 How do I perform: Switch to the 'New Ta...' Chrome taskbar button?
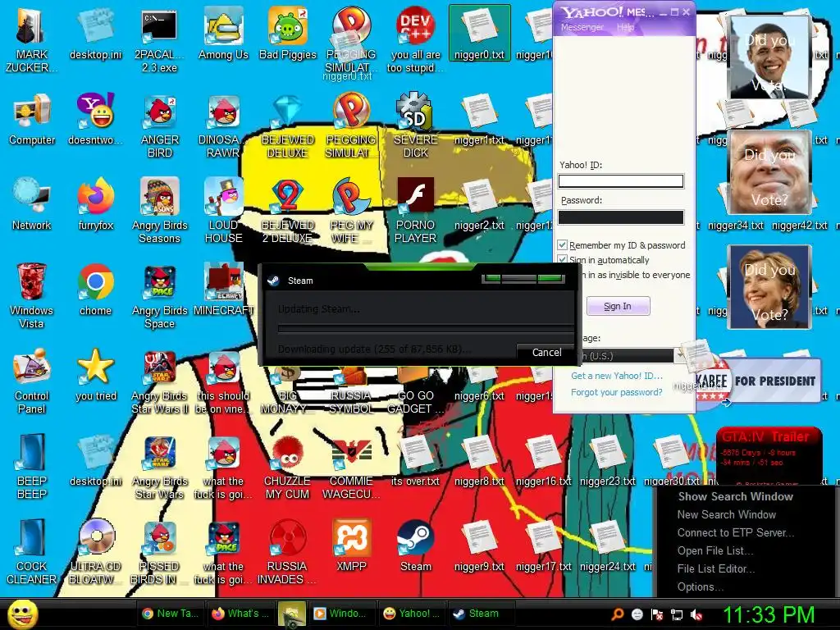pos(170,614)
